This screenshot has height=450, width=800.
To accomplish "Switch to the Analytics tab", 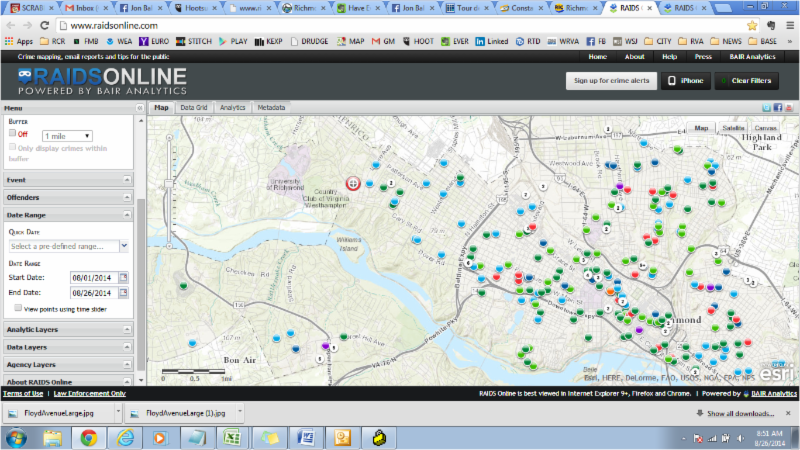I will [x=232, y=107].
